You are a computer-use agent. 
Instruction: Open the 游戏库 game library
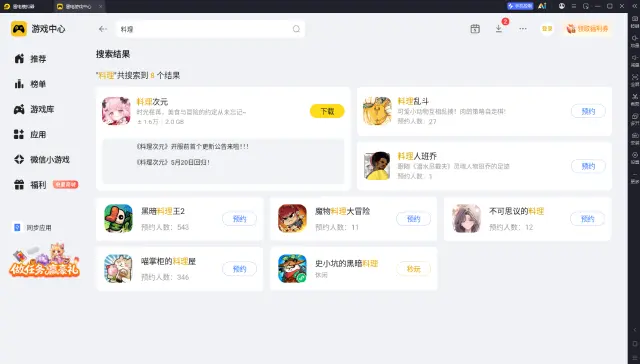[34, 109]
